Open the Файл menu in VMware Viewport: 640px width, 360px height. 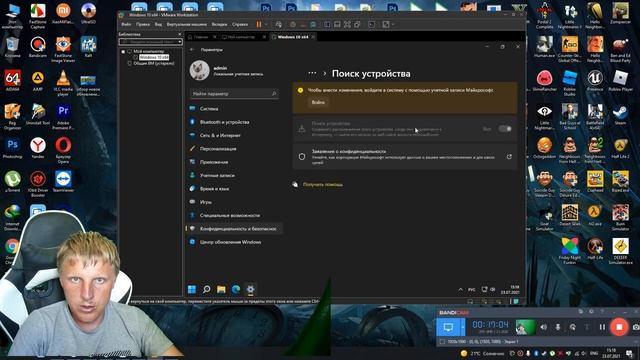(x=126, y=24)
